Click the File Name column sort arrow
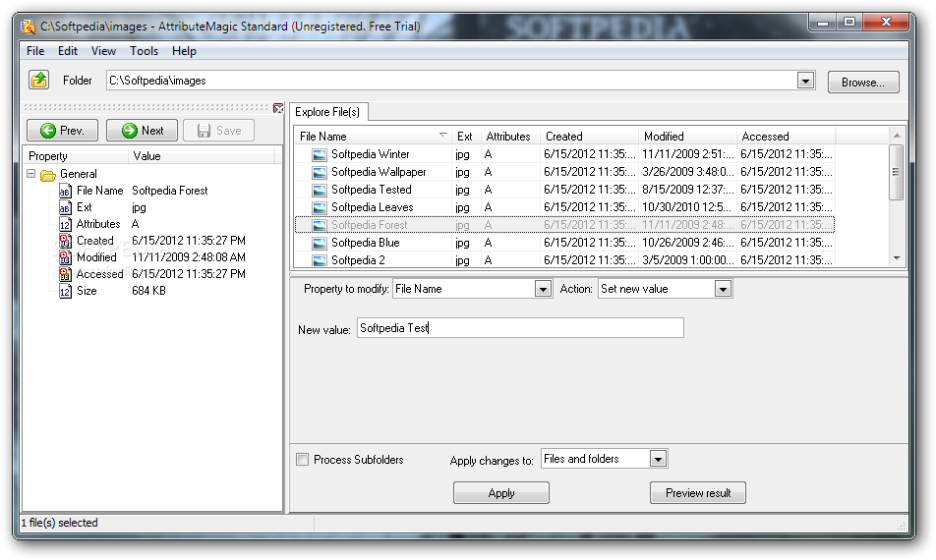 (x=442, y=135)
